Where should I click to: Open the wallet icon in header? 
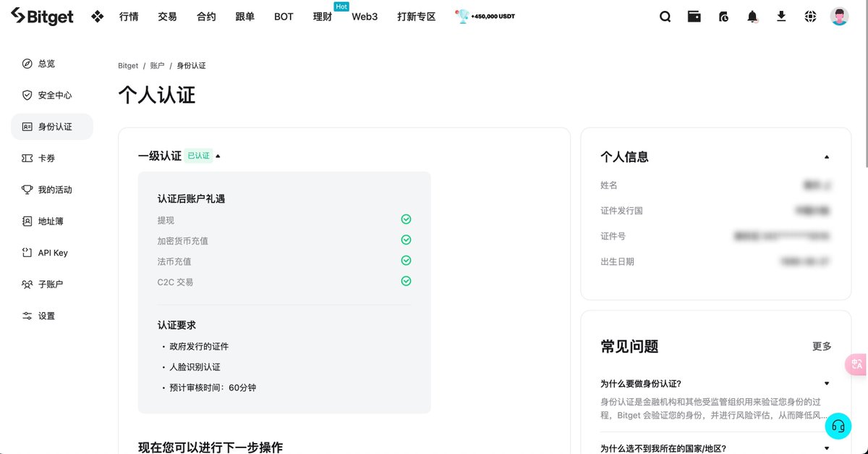click(694, 17)
